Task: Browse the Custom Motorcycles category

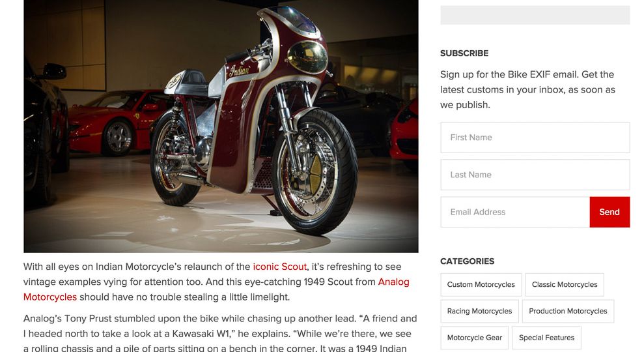Action: (481, 285)
